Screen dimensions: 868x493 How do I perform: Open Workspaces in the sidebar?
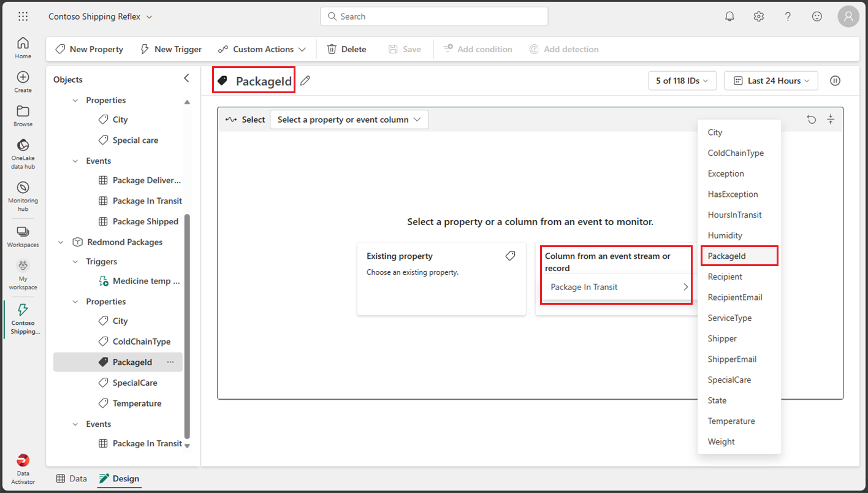tap(23, 236)
